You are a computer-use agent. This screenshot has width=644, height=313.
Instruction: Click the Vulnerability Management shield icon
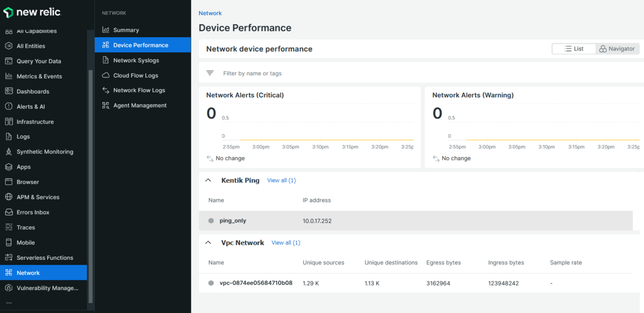pyautogui.click(x=9, y=288)
